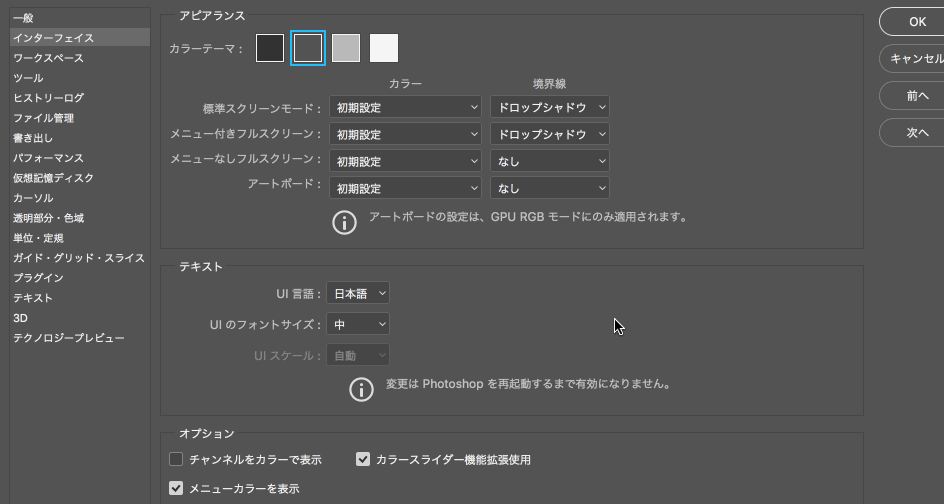Open the UI 言語 dropdown

[x=358, y=293]
